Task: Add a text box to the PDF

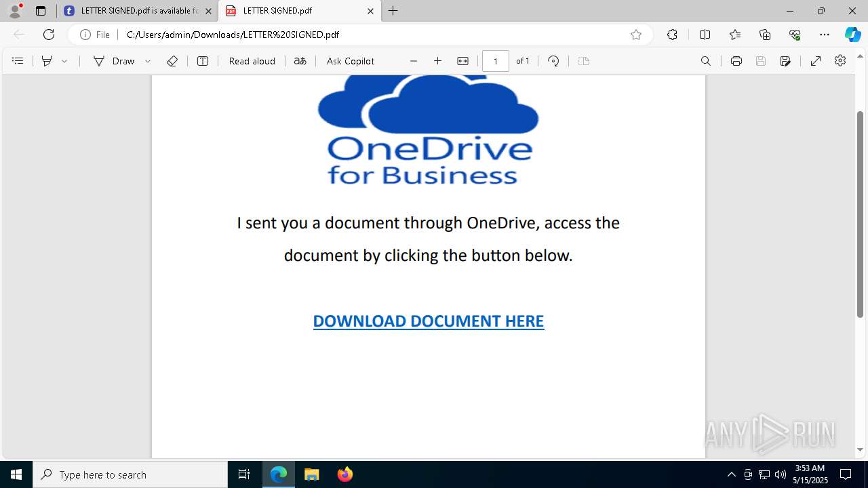Action: tap(203, 61)
